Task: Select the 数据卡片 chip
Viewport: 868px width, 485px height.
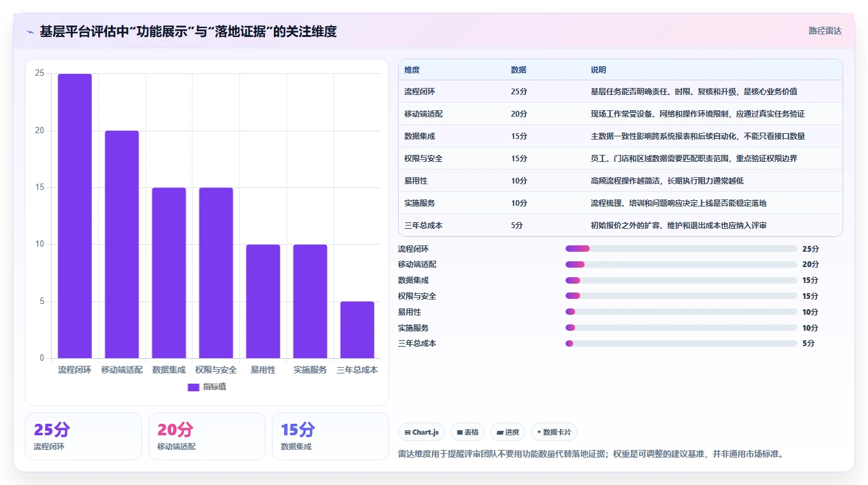Action: 554,432
